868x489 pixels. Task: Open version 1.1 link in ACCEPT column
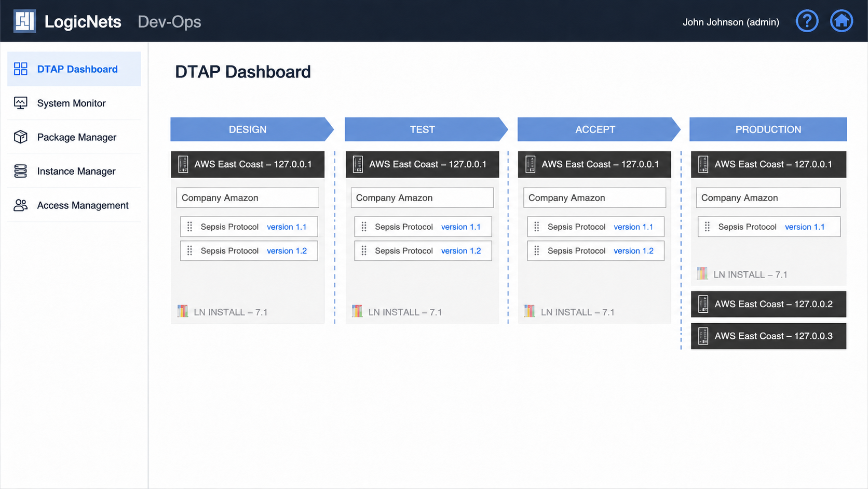coord(633,227)
